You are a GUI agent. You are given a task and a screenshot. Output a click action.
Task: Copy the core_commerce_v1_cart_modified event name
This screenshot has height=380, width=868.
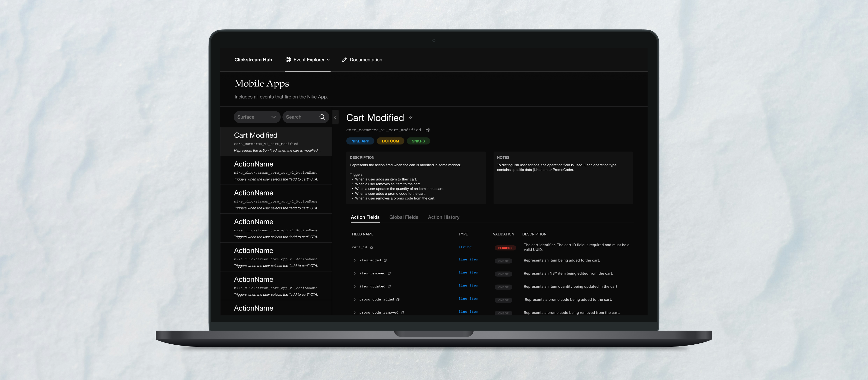coord(427,130)
